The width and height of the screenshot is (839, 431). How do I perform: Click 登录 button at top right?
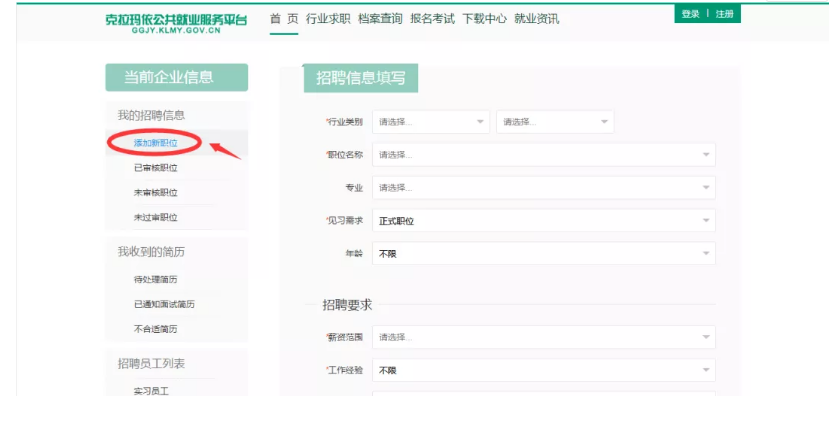[690, 14]
